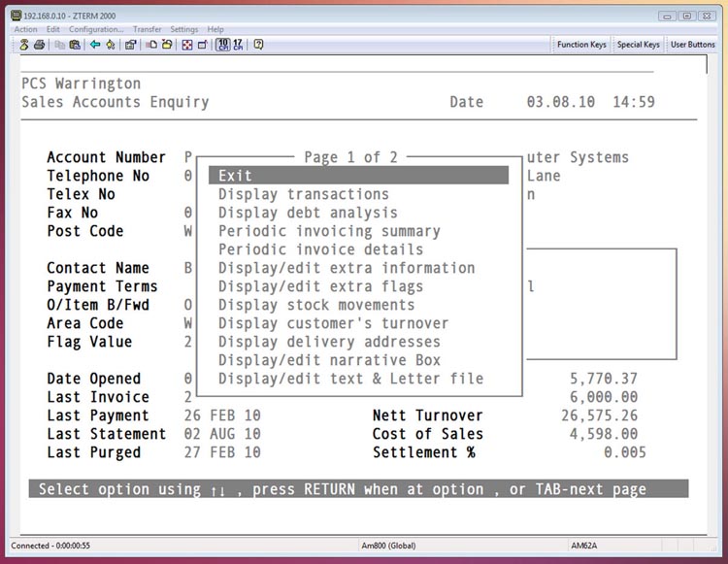Click Am800 (Global) status bar entry
Screen dimensions: 728x564
[388, 546]
